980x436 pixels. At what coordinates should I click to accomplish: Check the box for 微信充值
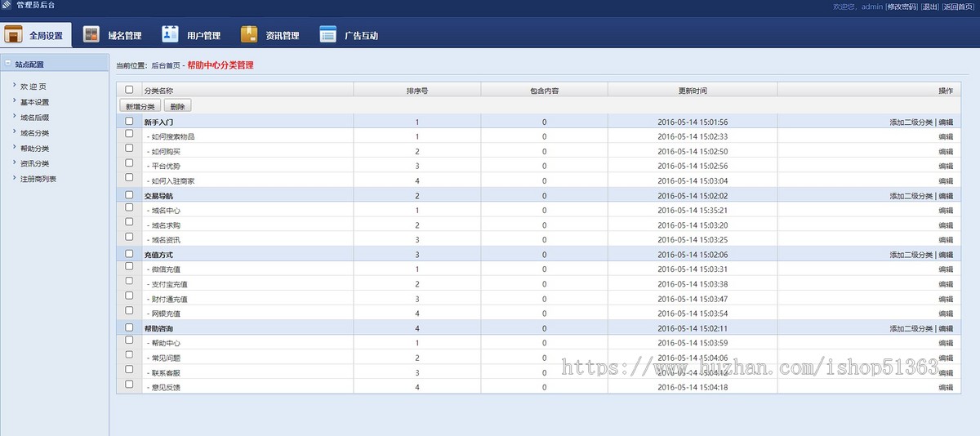[129, 266]
